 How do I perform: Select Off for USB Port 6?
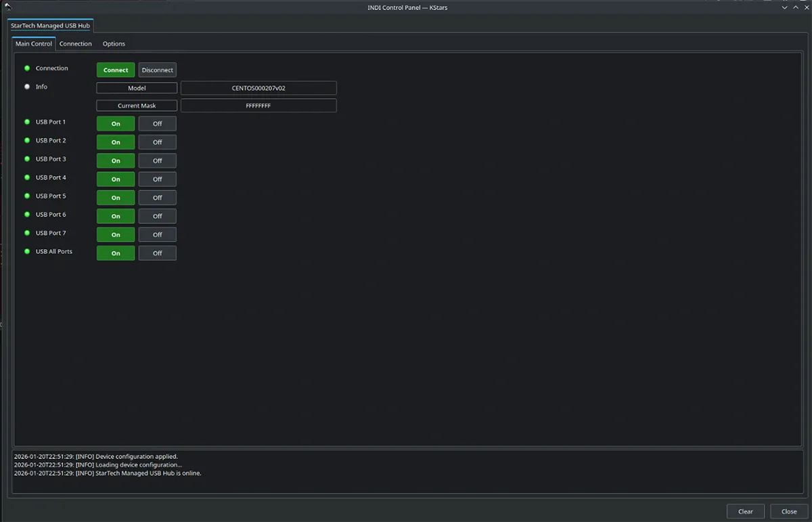point(158,216)
